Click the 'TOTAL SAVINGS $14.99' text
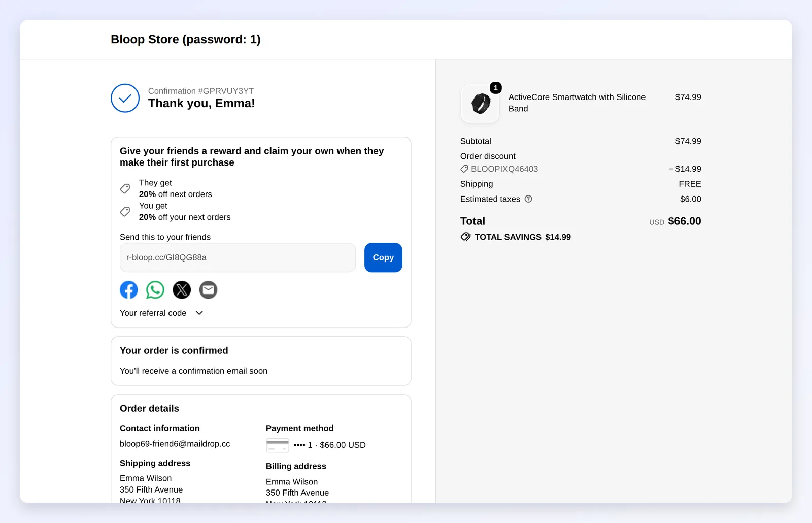 (523, 237)
